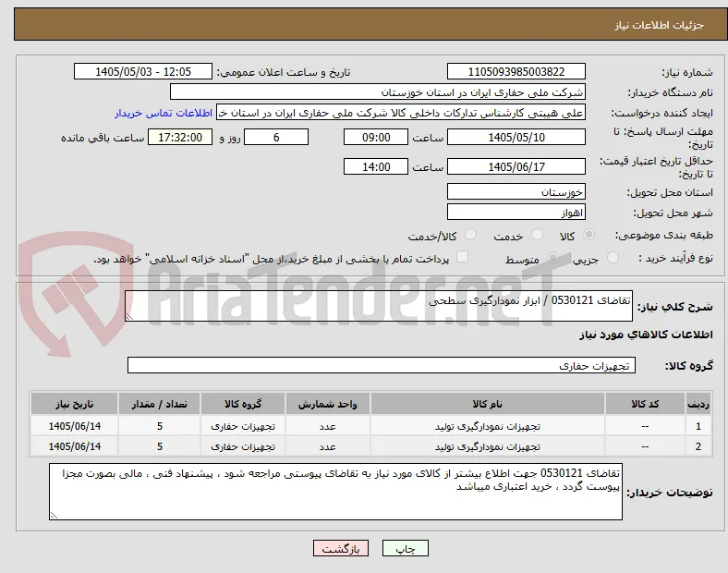The width and height of the screenshot is (728, 573).
Task: Click the گروه کالا column header
Action: 243,404
